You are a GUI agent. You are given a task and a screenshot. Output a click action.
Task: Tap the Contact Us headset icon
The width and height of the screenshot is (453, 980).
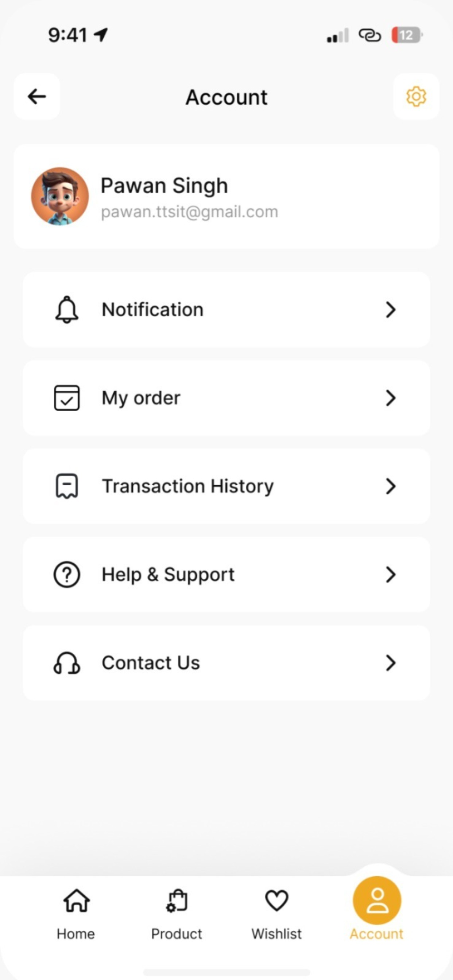point(67,663)
